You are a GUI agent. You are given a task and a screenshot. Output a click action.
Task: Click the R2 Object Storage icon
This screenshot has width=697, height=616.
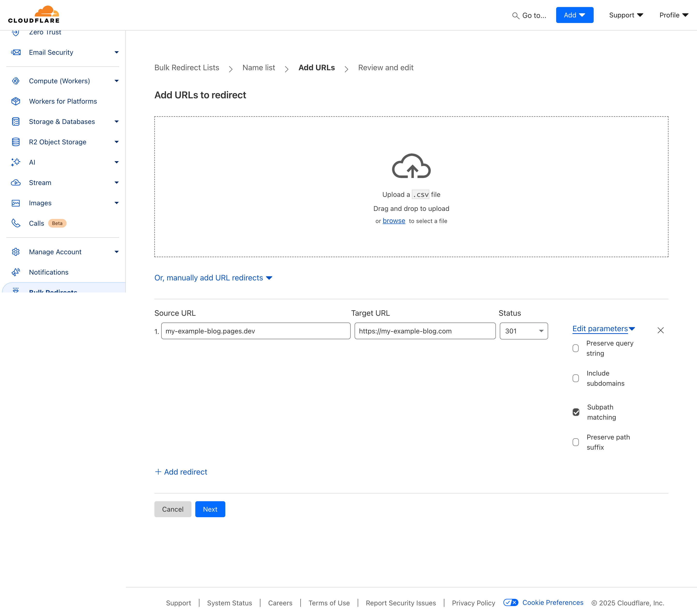point(16,142)
